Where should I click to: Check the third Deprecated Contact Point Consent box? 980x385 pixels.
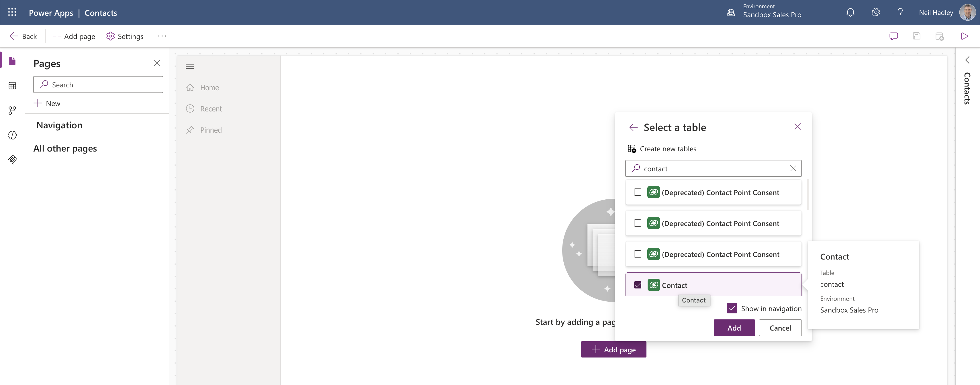click(638, 254)
